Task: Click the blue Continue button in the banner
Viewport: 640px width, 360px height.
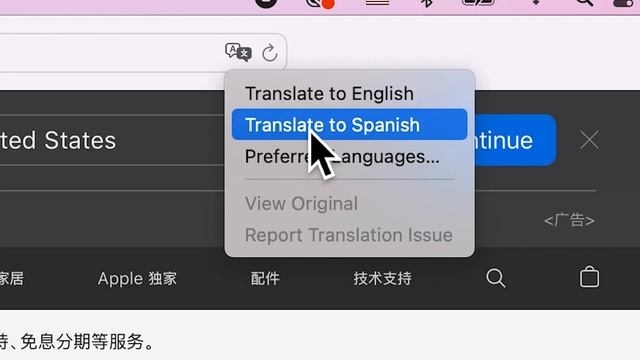Action: 515,140
